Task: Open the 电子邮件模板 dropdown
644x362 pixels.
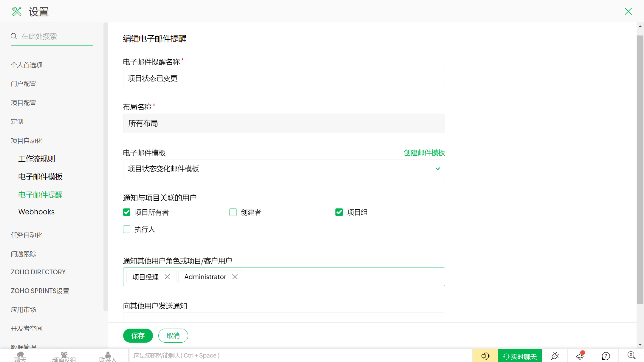Action: [284, 169]
